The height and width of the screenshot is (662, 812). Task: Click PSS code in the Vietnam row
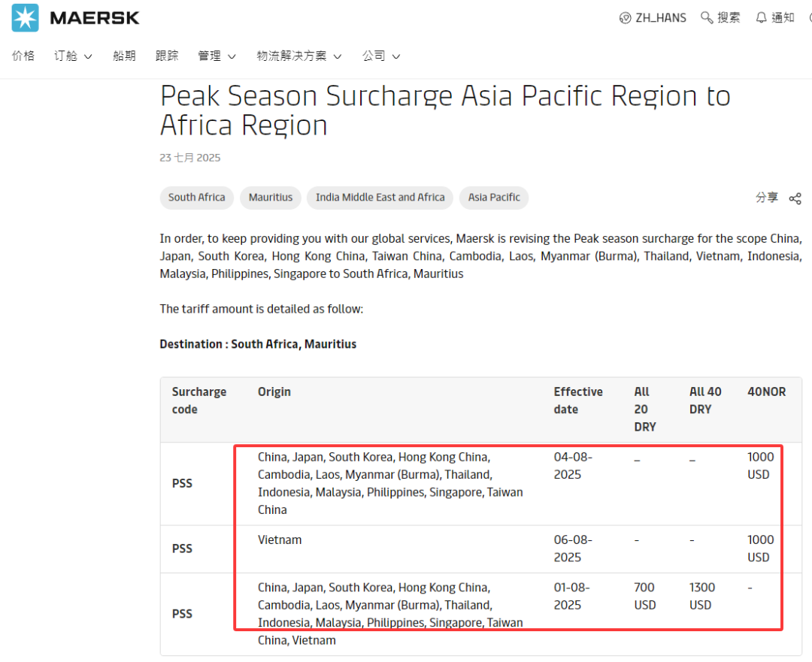(182, 549)
